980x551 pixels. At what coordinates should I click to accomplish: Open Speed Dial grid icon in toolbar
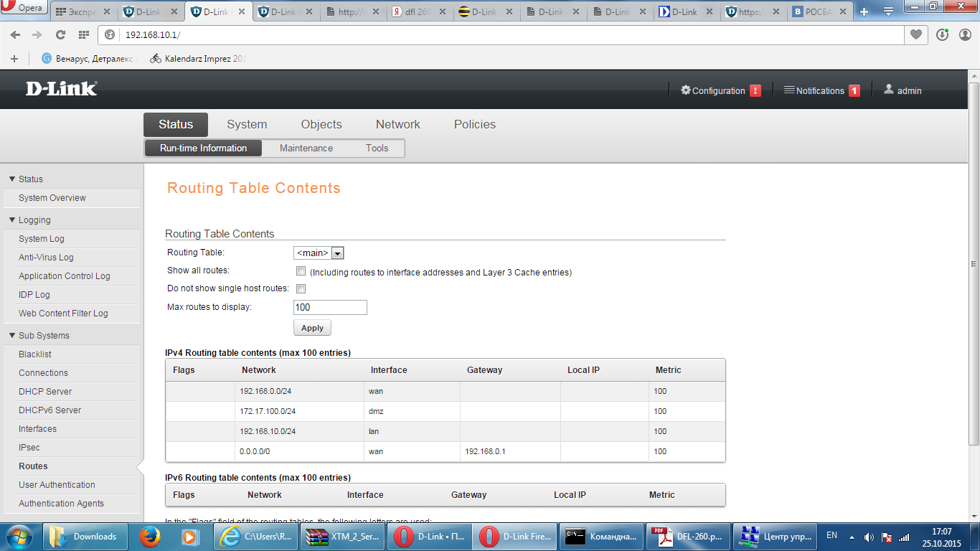(83, 35)
